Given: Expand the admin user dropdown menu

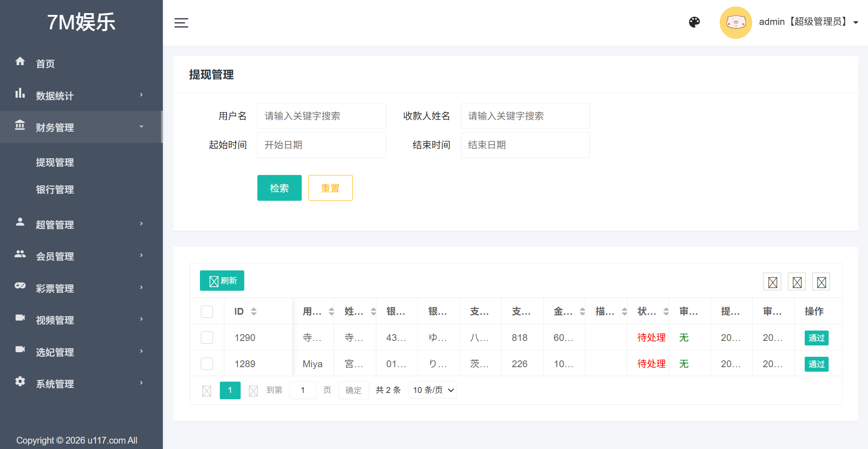Looking at the screenshot, I should (855, 23).
